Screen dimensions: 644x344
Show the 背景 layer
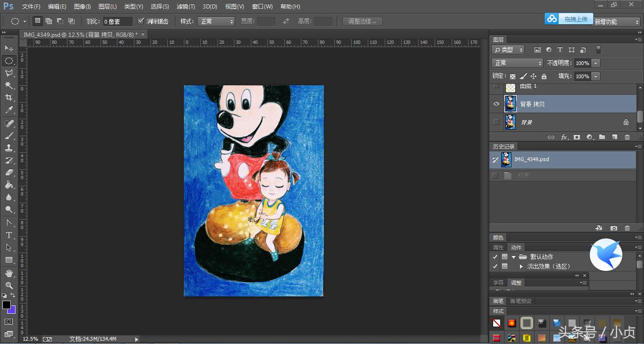496,122
